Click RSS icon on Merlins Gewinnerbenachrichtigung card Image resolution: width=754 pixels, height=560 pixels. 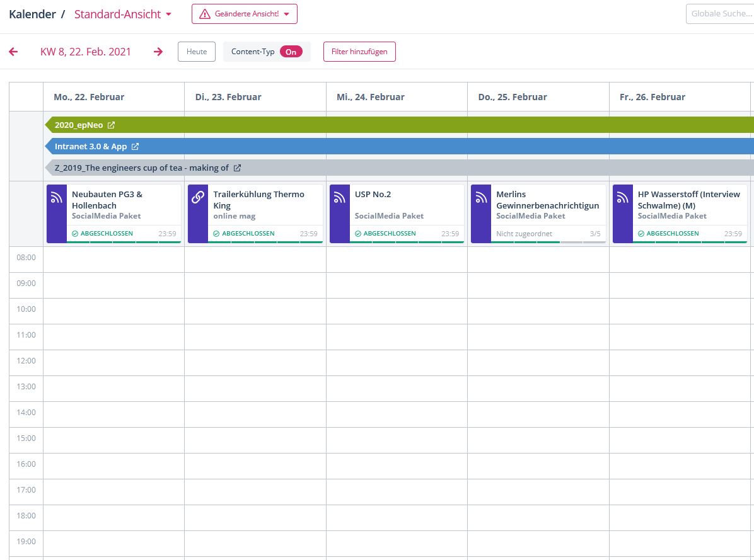pyautogui.click(x=481, y=198)
